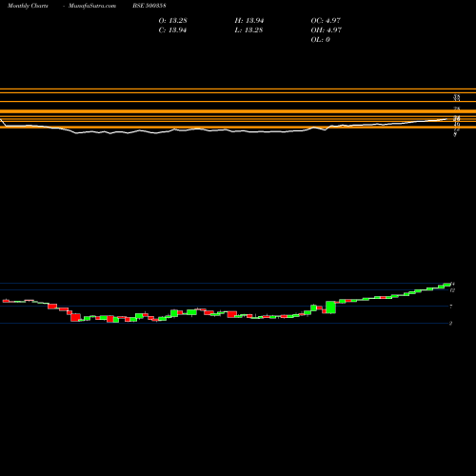Click the high value 'H: 13.94'
The width and height of the screenshot is (476, 476).
(249, 21)
